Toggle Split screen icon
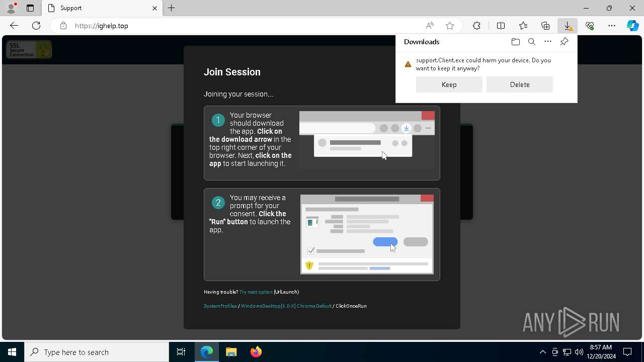 tap(501, 26)
